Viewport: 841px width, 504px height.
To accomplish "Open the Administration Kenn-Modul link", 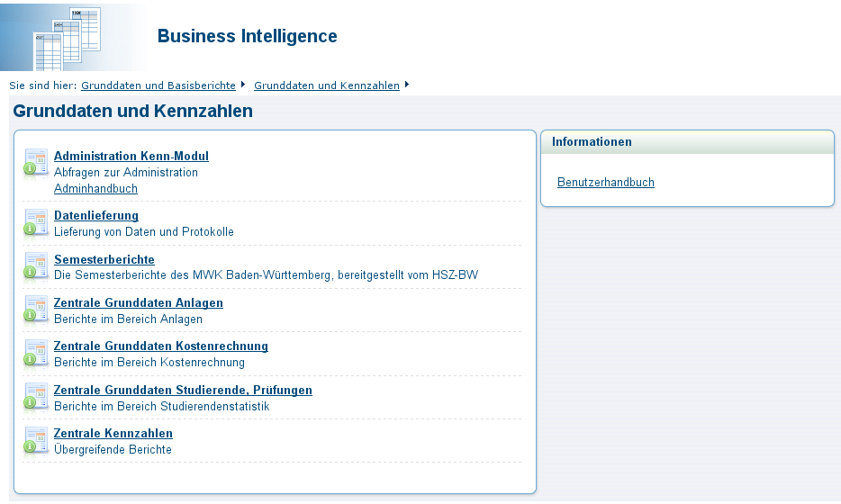I will [x=131, y=156].
